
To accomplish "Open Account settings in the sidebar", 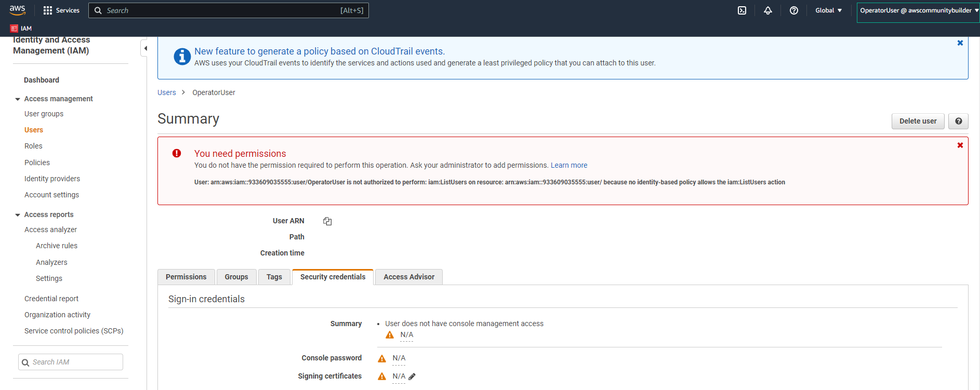I will (51, 195).
